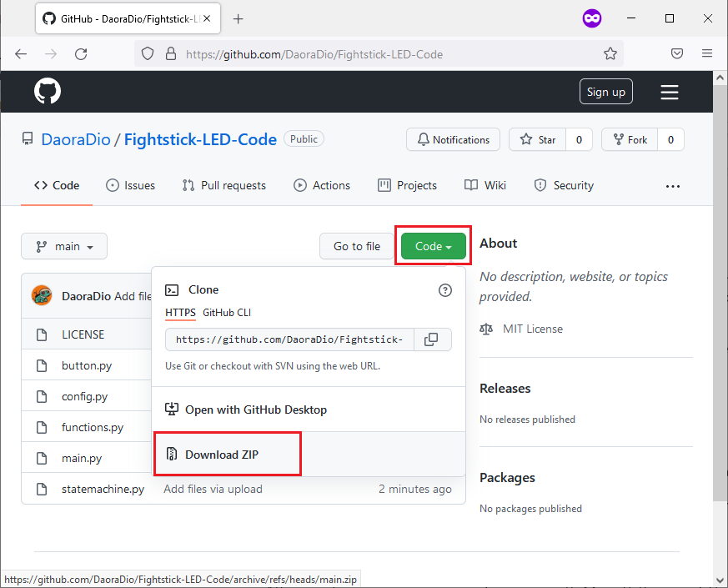Star the Fightstick-LED-Code repository

pos(538,140)
